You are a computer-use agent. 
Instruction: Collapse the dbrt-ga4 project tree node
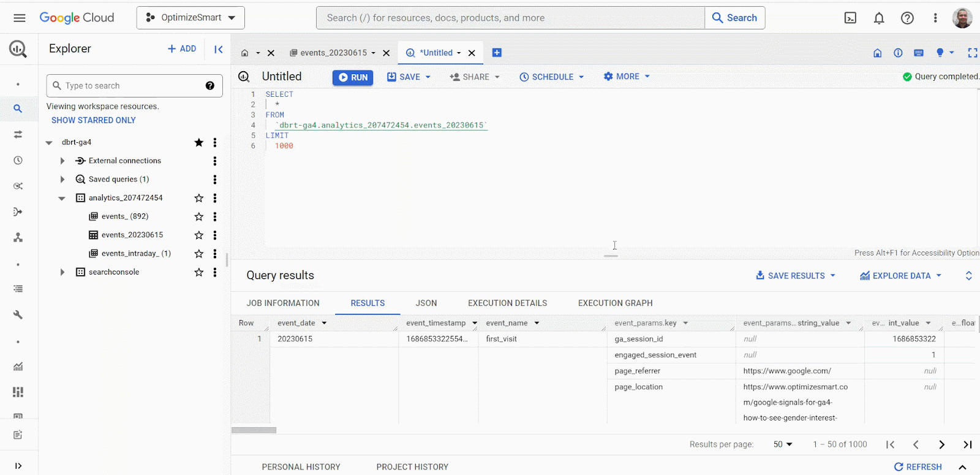49,142
